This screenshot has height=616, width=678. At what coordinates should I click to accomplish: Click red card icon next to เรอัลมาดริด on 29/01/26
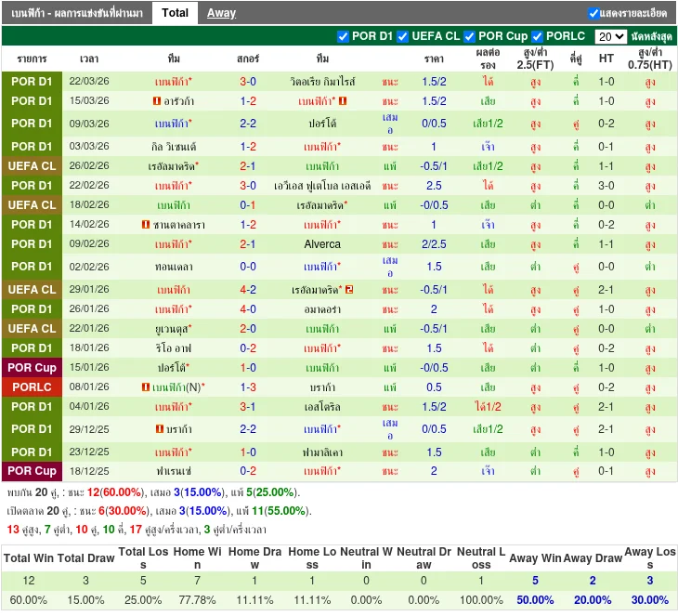click(x=348, y=290)
